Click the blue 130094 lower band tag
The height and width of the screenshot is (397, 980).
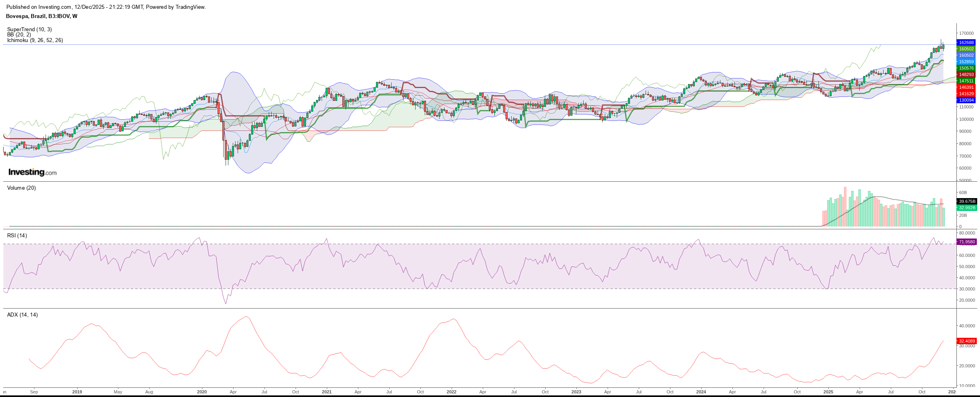966,100
